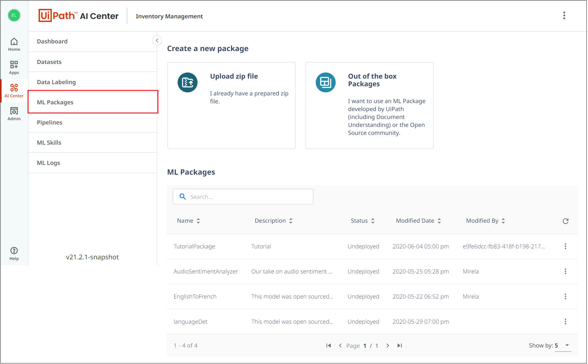The width and height of the screenshot is (588, 364).
Task: Open Help in left rail
Action: (14, 254)
